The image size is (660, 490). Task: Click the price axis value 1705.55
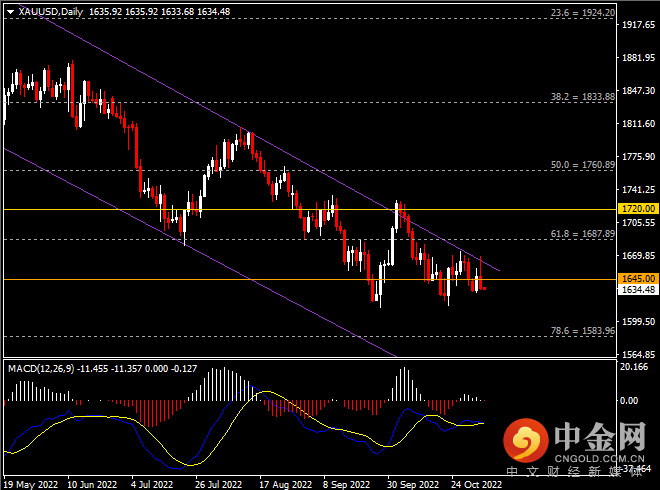click(x=639, y=223)
